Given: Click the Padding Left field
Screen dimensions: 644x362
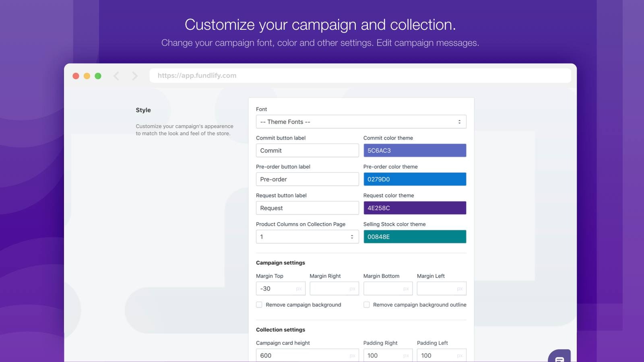Looking at the screenshot, I should [442, 356].
